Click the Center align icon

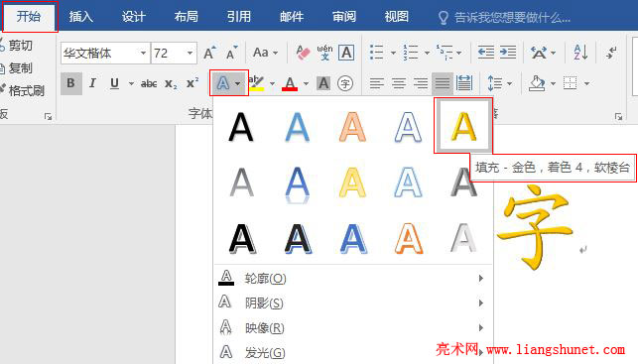(x=399, y=83)
